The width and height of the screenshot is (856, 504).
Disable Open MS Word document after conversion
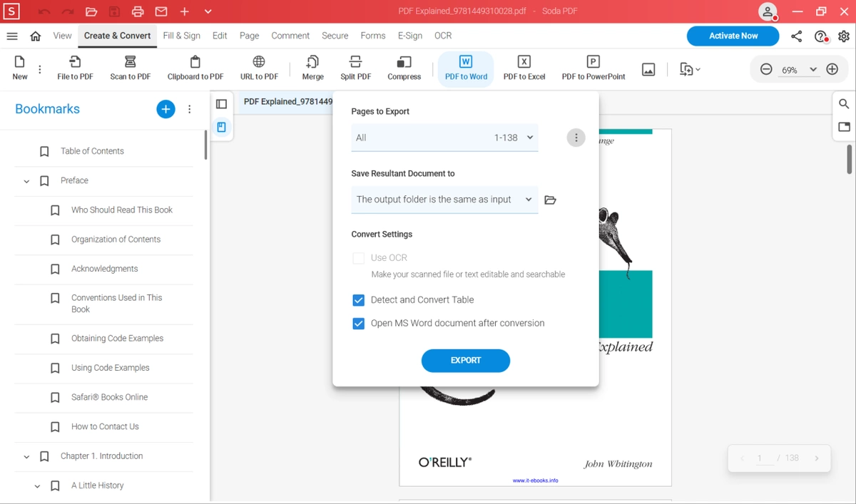tap(359, 324)
